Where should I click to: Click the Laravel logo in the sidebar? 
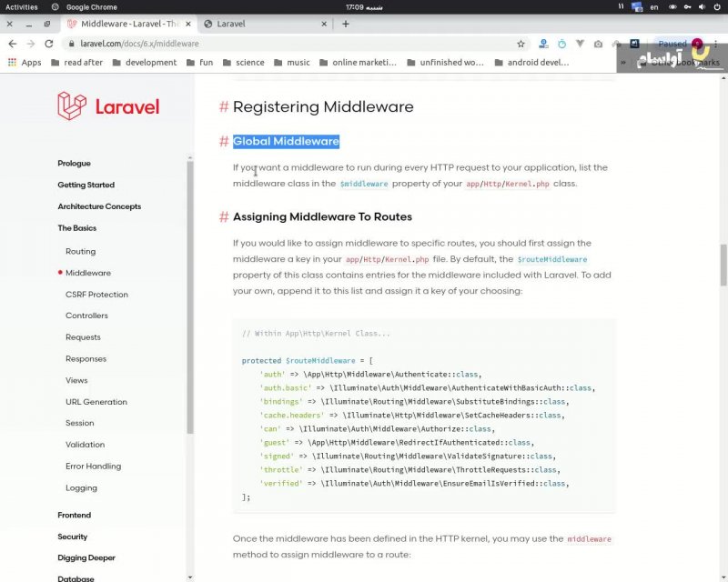coord(108,106)
